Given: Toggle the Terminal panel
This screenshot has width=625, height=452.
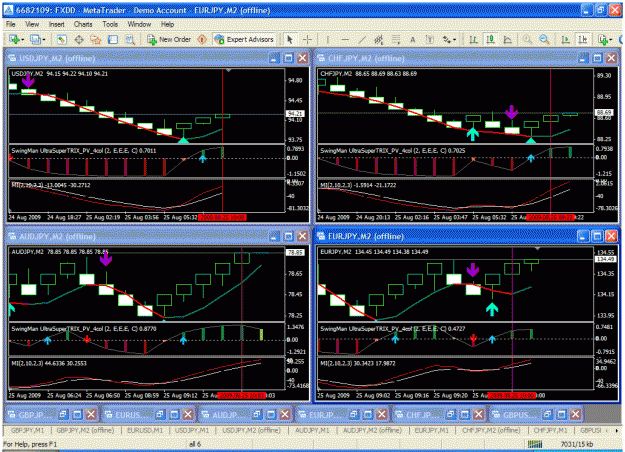Looking at the screenshot, I should click(113, 39).
